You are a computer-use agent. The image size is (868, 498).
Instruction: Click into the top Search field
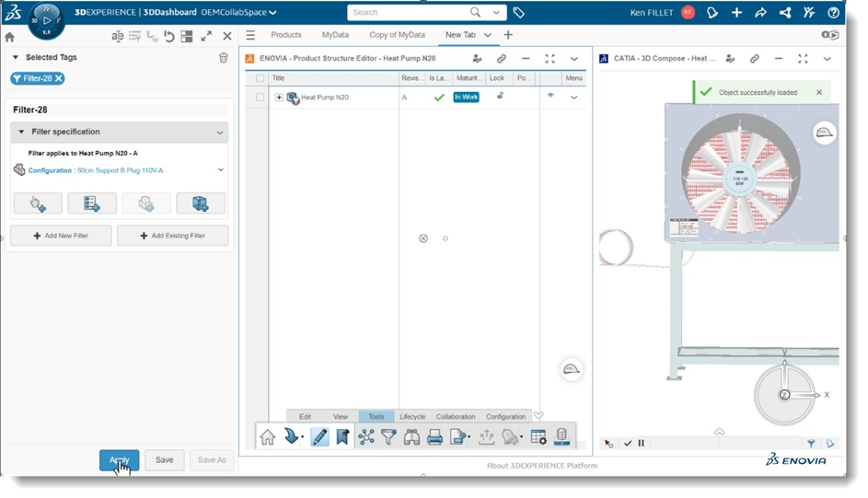point(407,12)
